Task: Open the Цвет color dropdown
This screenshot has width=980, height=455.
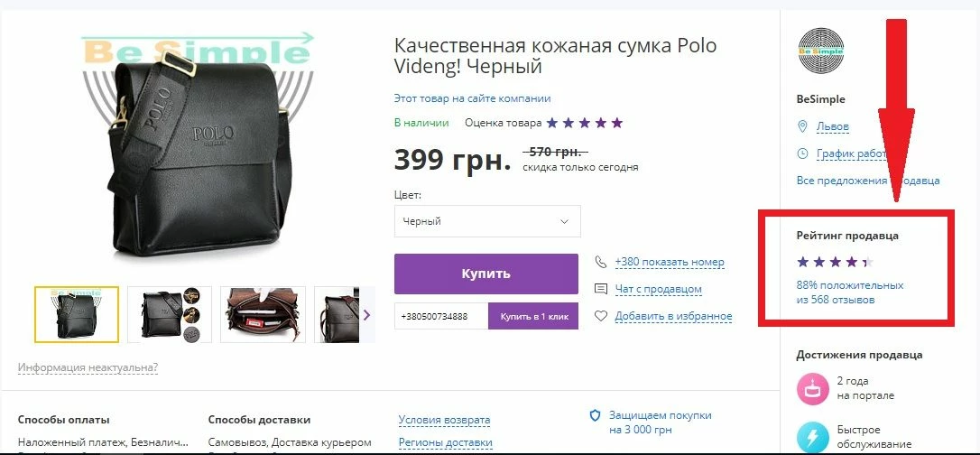Action: click(x=487, y=221)
